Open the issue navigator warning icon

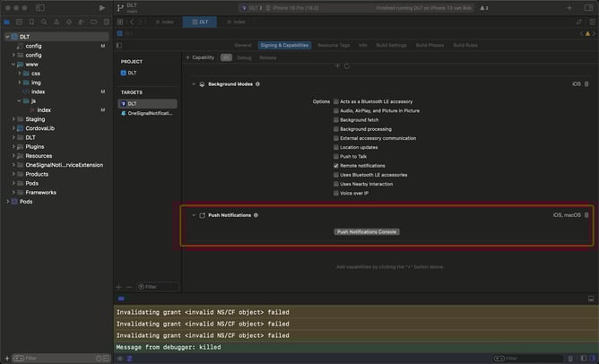pyautogui.click(x=56, y=22)
